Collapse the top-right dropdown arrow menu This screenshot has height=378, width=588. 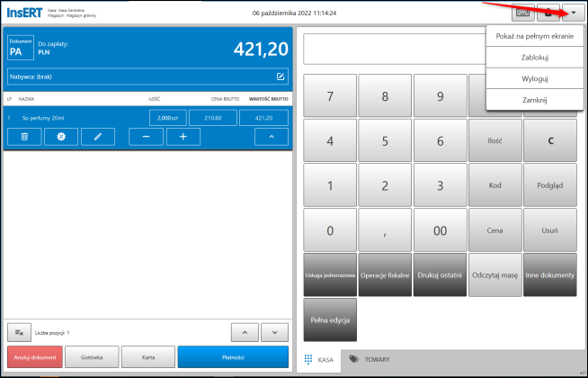pyautogui.click(x=573, y=13)
